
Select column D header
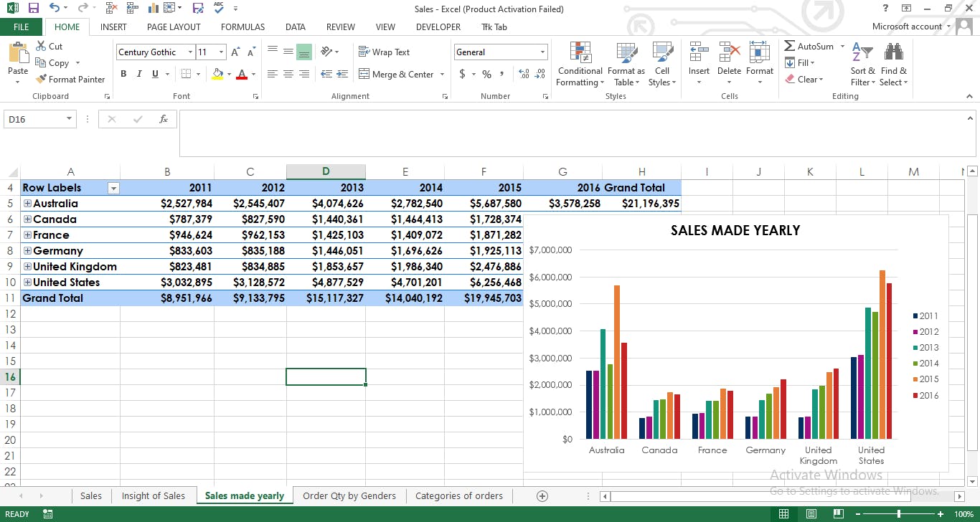pyautogui.click(x=326, y=171)
